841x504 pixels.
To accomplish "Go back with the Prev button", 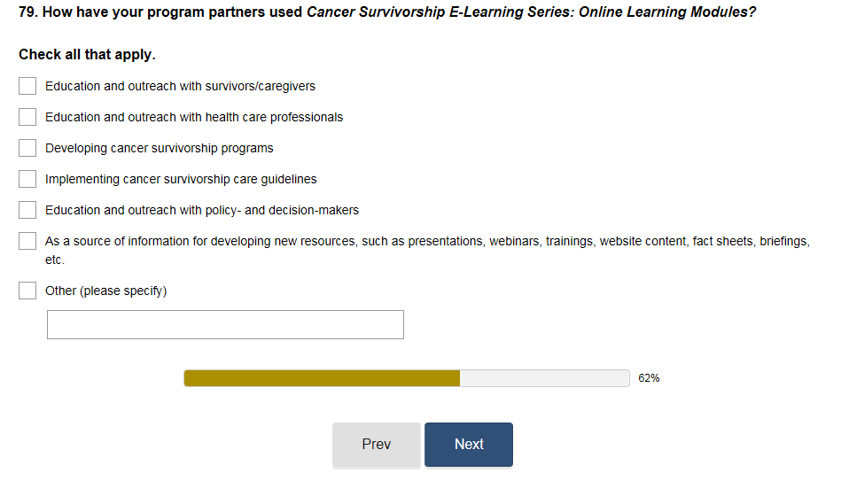I will click(x=377, y=445).
